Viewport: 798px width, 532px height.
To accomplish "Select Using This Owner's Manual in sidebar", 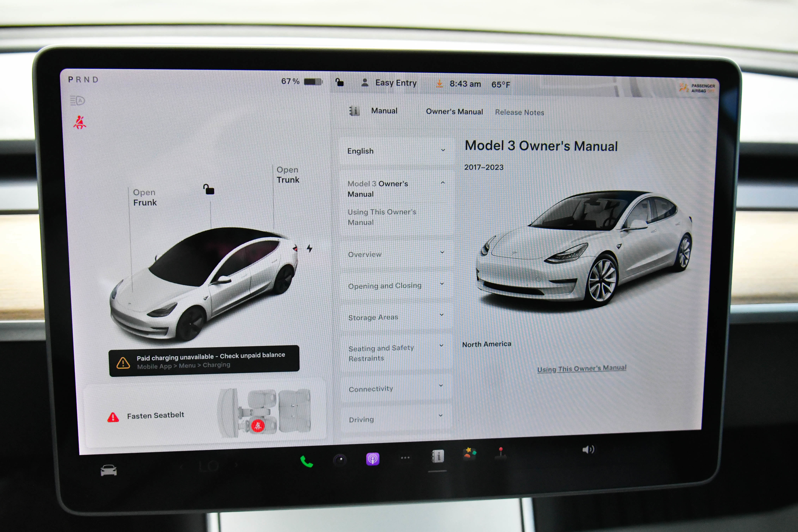I will 382,217.
